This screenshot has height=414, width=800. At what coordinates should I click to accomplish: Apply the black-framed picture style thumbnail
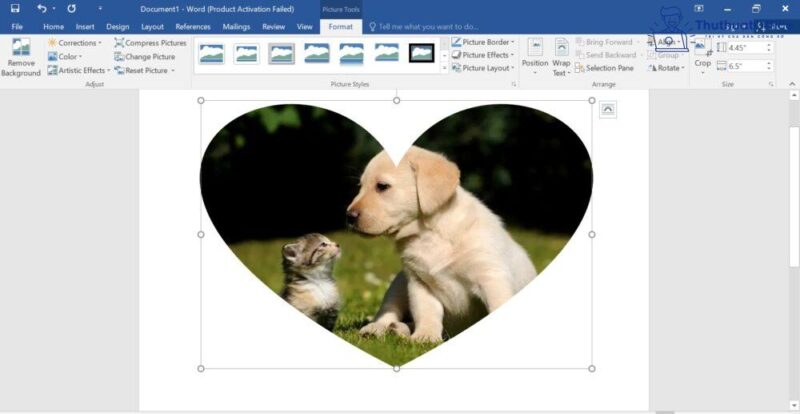click(421, 53)
